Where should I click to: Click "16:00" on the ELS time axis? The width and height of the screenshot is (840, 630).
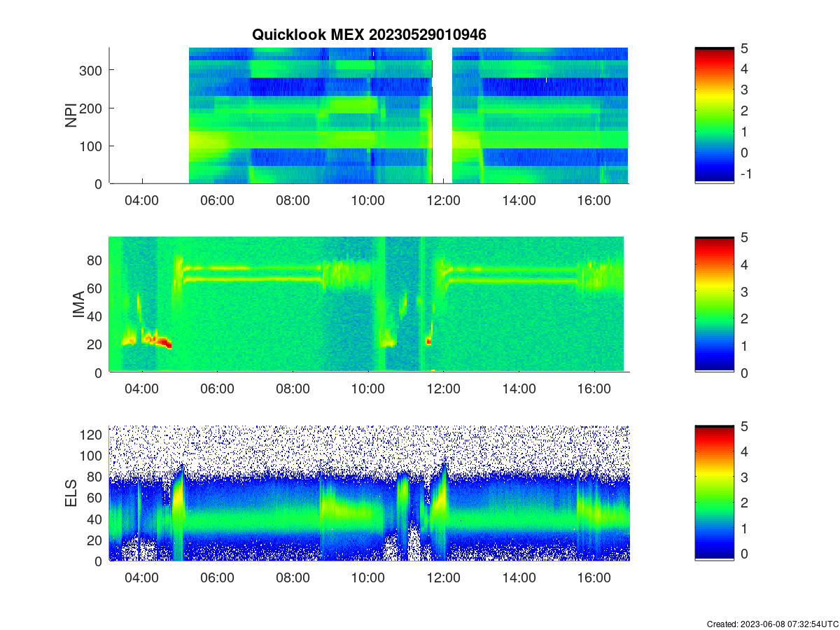coord(594,577)
